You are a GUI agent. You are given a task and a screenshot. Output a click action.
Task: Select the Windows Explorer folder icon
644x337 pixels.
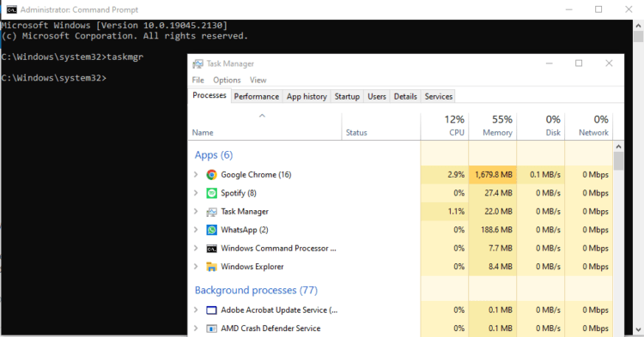click(x=211, y=267)
